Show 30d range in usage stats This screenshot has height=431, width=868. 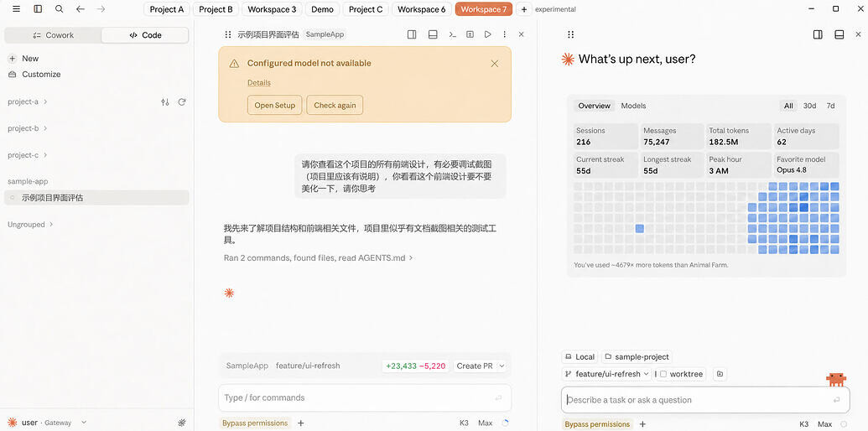[809, 106]
